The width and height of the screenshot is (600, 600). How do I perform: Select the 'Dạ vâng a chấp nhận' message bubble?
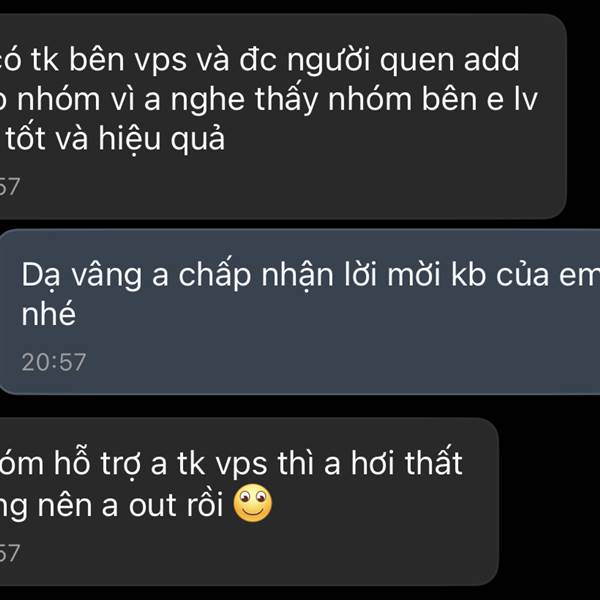tap(300, 311)
